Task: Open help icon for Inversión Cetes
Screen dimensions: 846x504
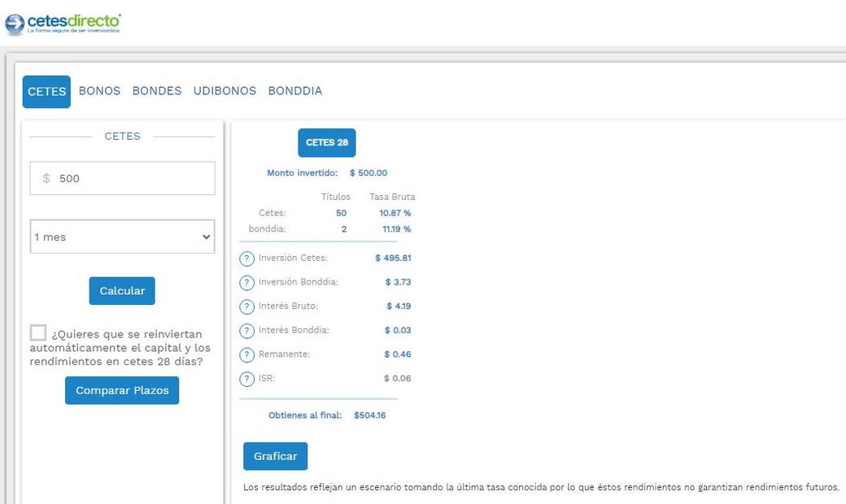Action: (246, 259)
